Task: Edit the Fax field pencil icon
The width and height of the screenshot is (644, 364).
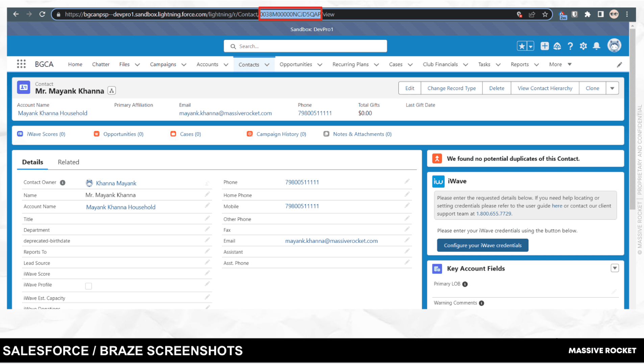Action: (407, 229)
